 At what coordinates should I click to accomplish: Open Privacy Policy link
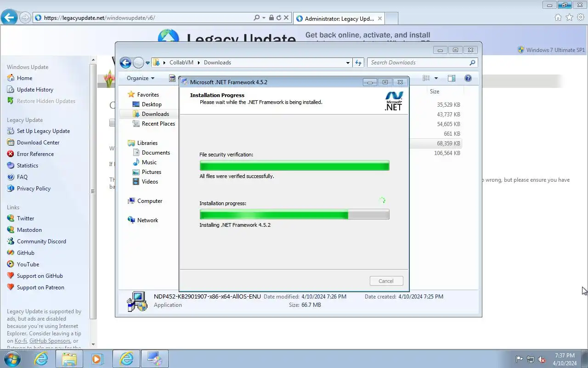tap(34, 189)
